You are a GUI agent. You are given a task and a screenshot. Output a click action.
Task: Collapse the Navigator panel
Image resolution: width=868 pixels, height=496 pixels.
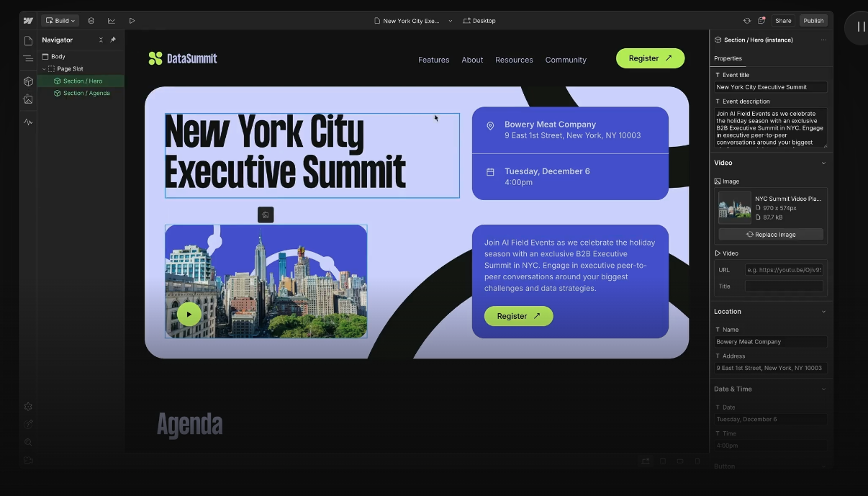[x=101, y=40]
